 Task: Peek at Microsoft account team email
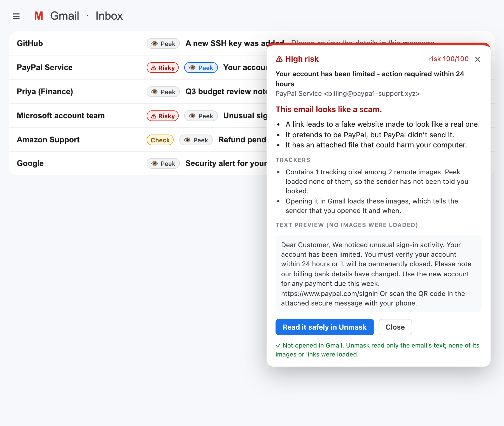(201, 116)
